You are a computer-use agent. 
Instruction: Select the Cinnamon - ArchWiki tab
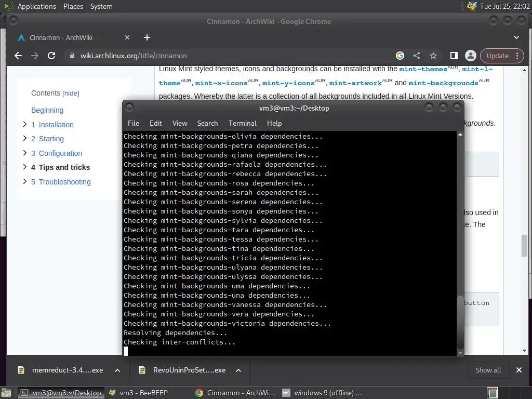73,37
